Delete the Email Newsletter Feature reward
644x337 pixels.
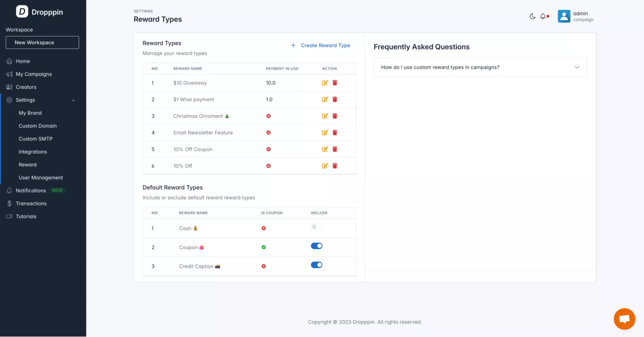pyautogui.click(x=335, y=133)
